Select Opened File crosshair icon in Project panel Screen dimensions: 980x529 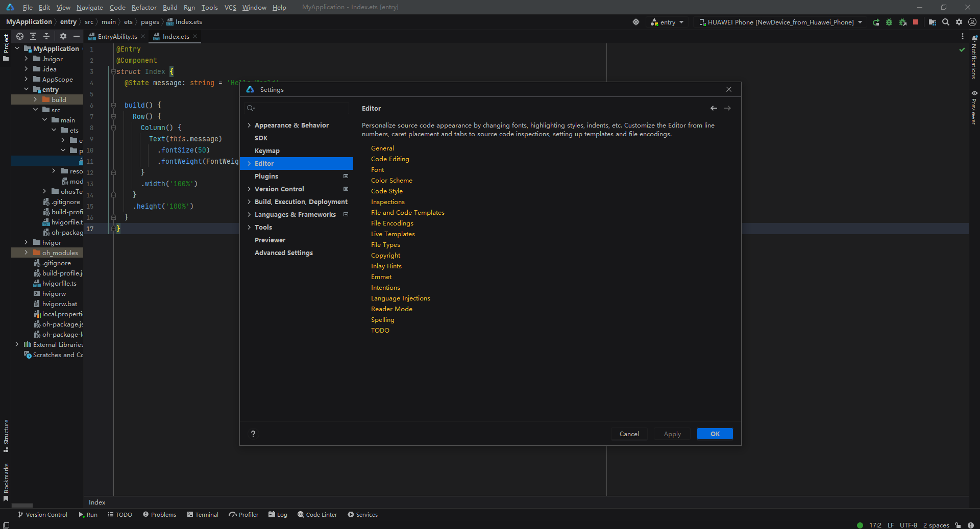coord(20,36)
